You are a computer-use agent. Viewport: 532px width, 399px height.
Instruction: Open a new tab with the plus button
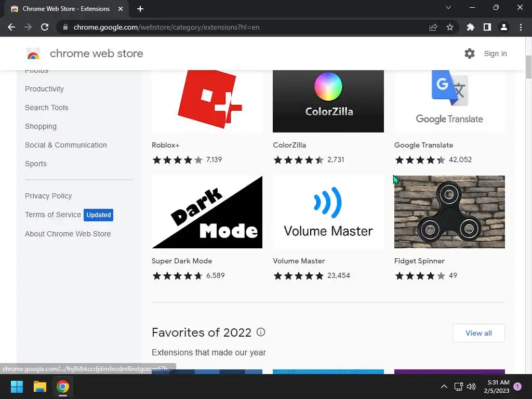coord(140,9)
